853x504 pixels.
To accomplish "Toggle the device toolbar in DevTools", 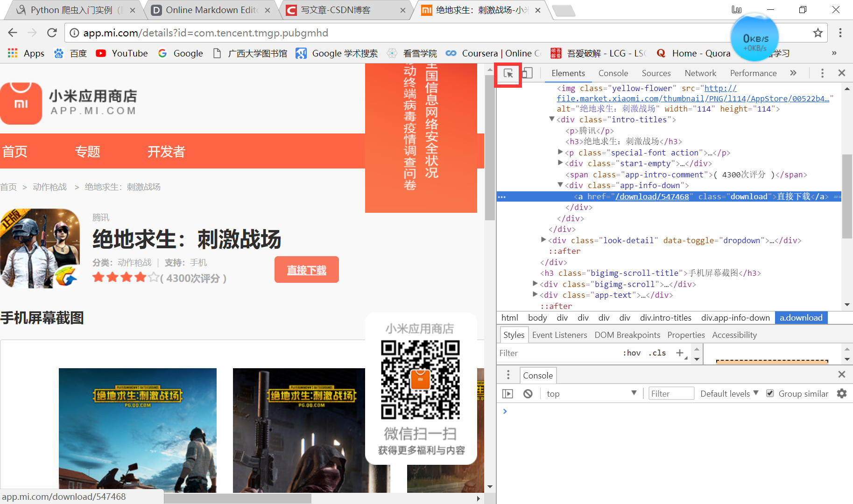I will 527,73.
